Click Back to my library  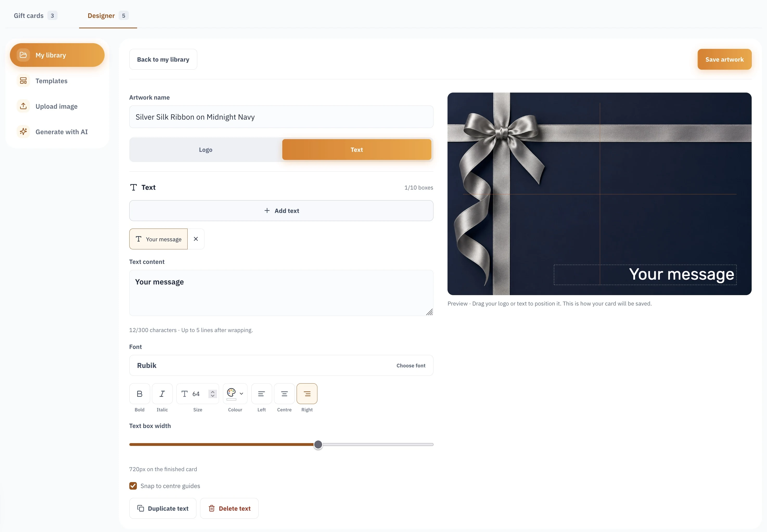click(x=163, y=59)
